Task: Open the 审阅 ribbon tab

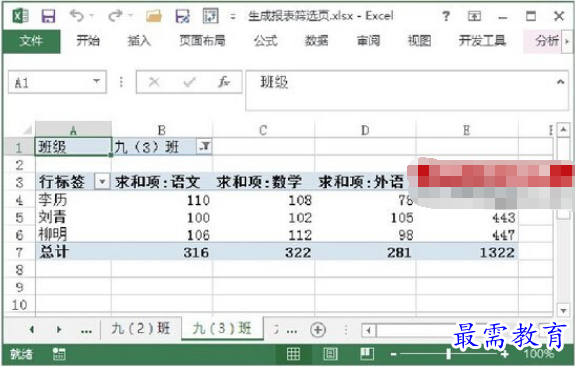Action: [368, 41]
